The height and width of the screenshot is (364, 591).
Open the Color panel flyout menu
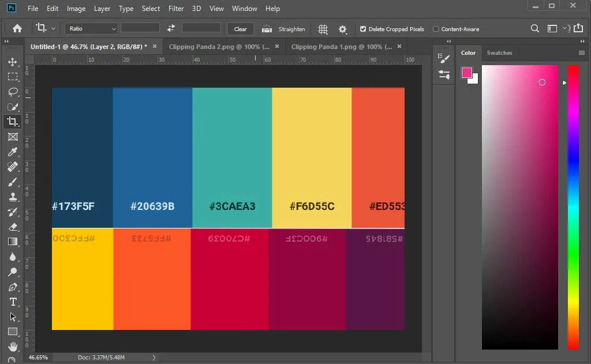click(582, 52)
